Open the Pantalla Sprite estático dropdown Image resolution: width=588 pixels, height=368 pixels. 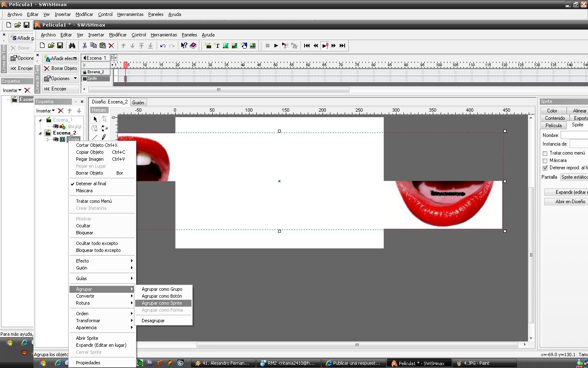pos(574,177)
